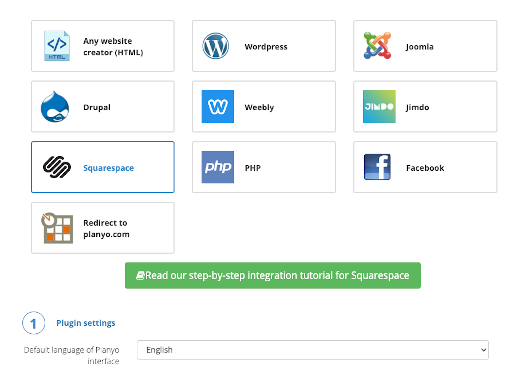
Task: Click the step 1 circle badge
Action: point(33,323)
